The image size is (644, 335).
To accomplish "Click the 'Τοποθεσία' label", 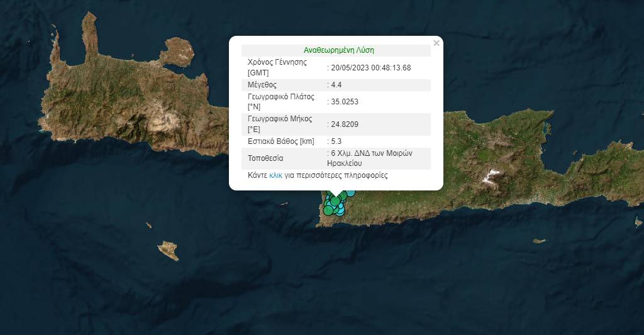I will [x=265, y=158].
